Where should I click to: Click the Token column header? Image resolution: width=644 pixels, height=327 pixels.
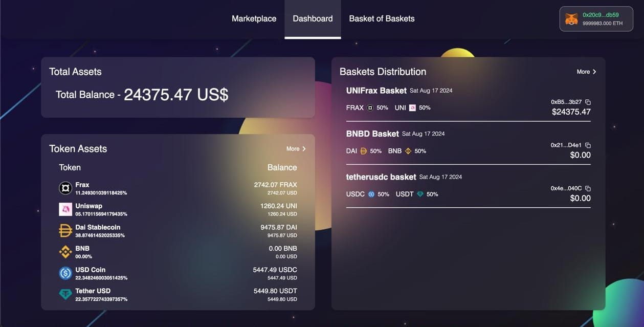70,167
